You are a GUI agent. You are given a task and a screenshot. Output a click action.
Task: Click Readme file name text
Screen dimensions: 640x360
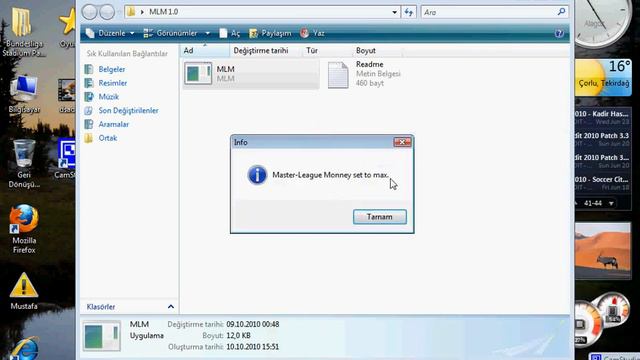(x=369, y=64)
